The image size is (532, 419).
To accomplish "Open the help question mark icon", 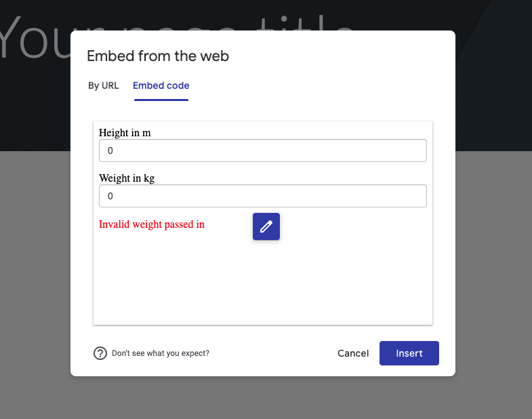I will (100, 353).
